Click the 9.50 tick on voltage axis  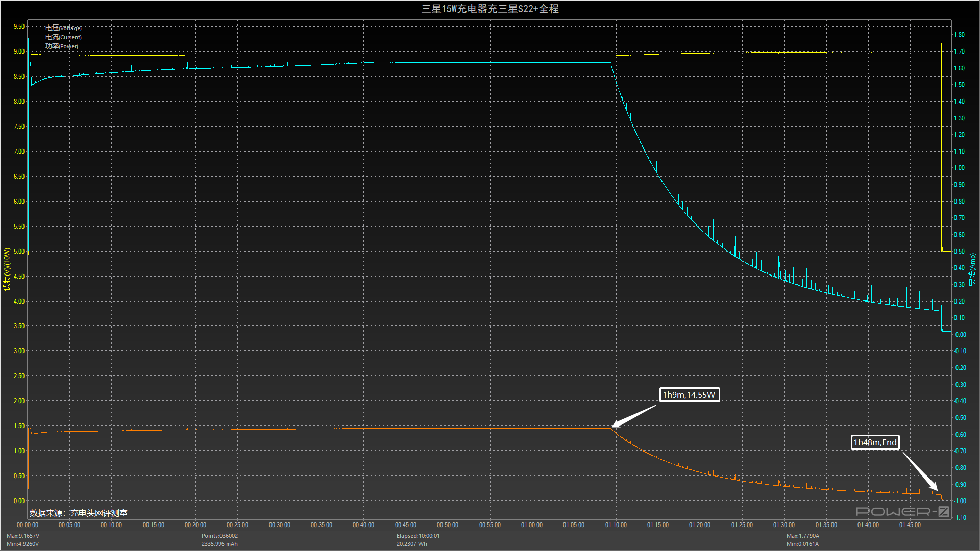(x=19, y=27)
